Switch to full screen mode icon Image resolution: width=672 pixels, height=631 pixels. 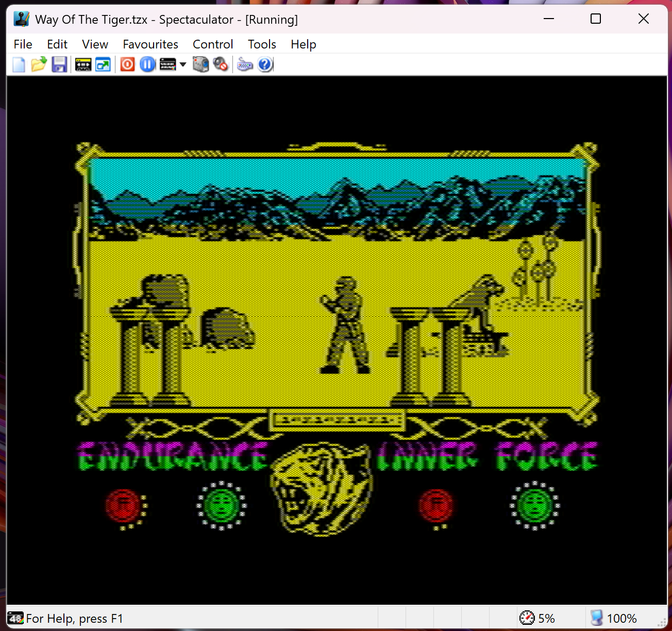point(103,65)
